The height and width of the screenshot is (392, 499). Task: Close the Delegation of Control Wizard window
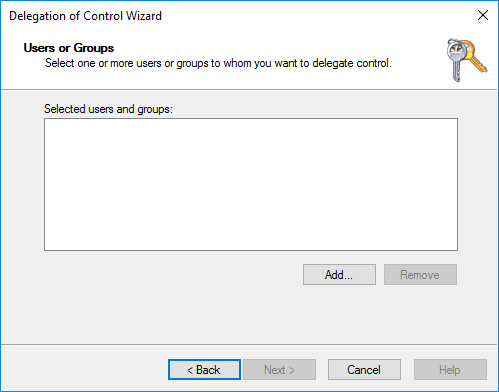click(483, 15)
